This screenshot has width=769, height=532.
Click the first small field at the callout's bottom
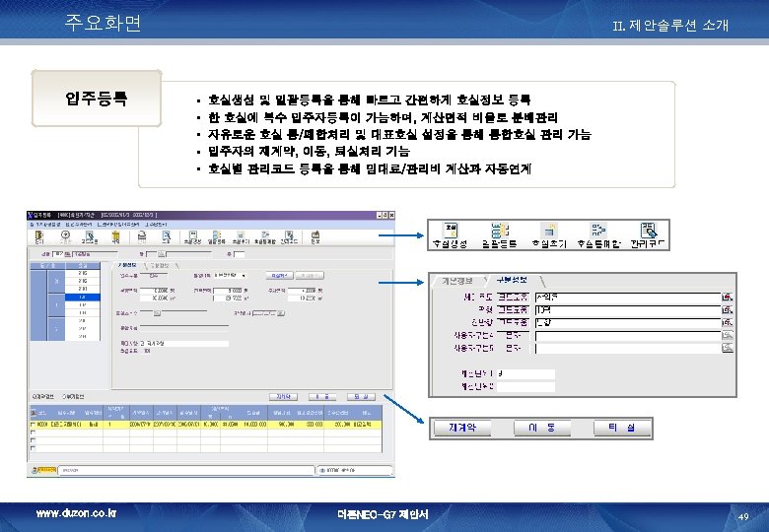(x=525, y=373)
